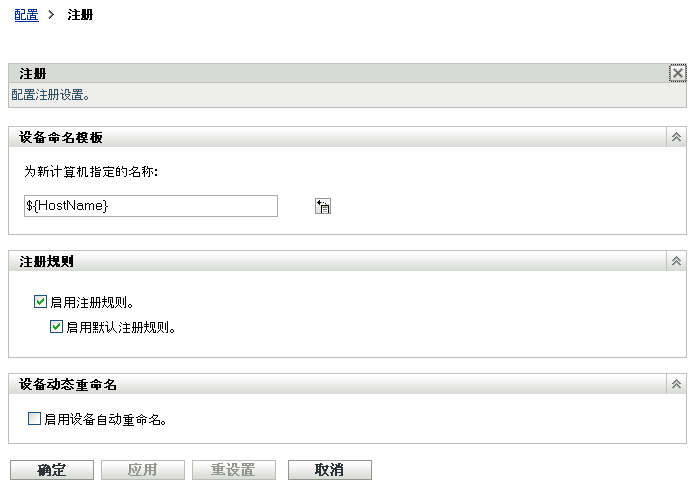Click the ${HostName} name template field

(x=150, y=205)
